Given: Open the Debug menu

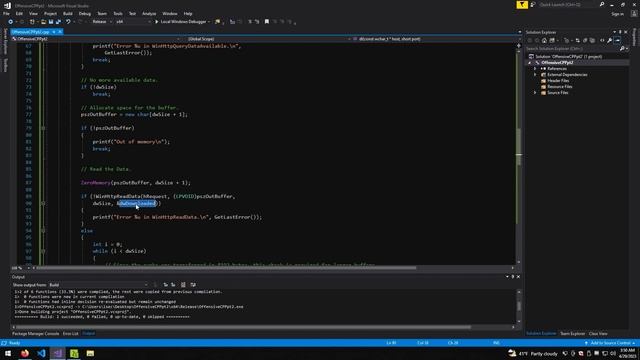Looking at the screenshot, I should click(x=84, y=13).
